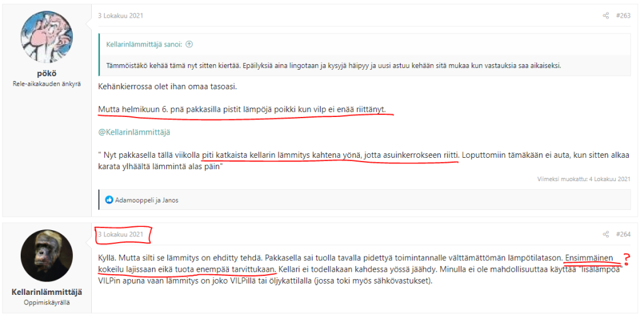Click circled date on post #264
Screen dimensions: 644x315
point(122,235)
